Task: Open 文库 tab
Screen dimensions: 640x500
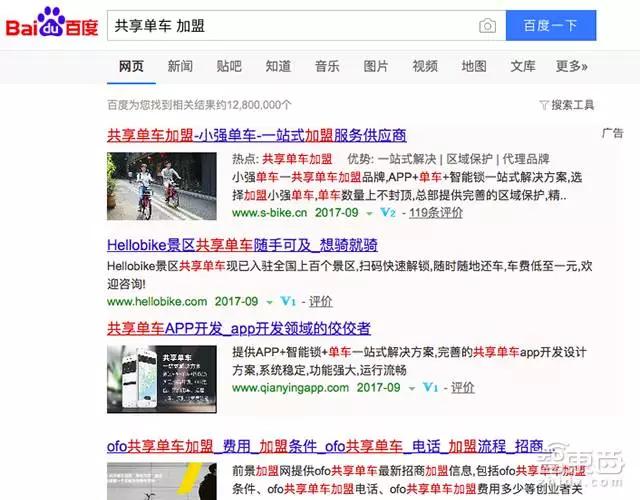Action: 523,66
